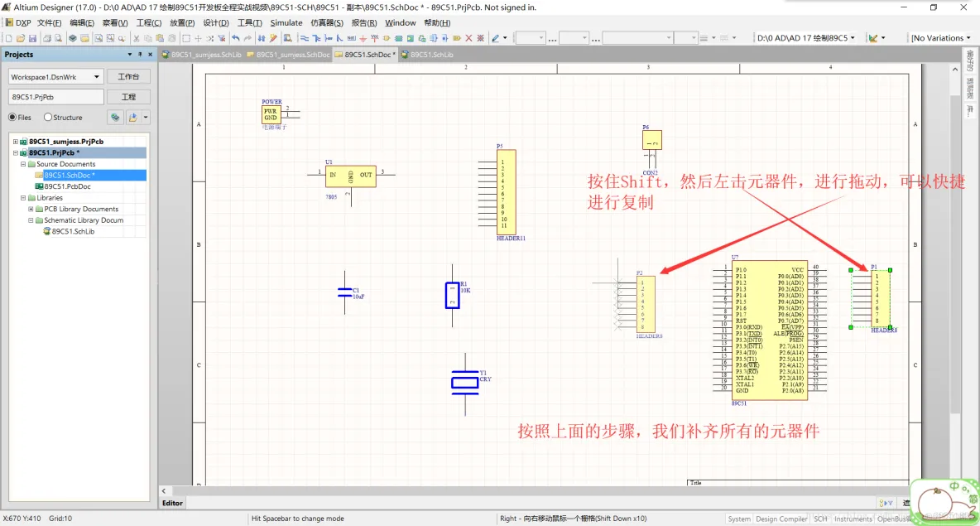This screenshot has width=980, height=526.
Task: Open the Workspace1.DsnWrk dropdown
Action: click(x=96, y=77)
